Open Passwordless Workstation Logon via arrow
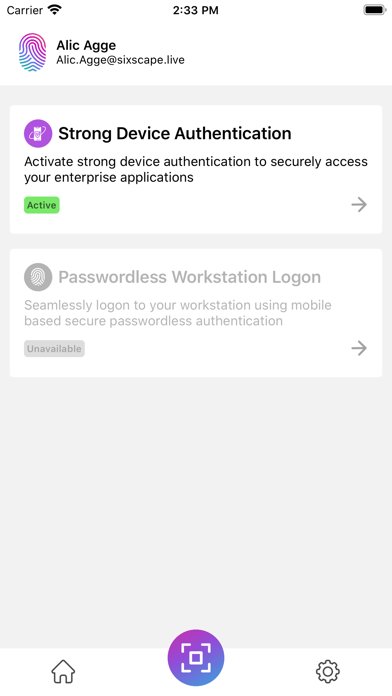392x696 pixels. click(359, 348)
